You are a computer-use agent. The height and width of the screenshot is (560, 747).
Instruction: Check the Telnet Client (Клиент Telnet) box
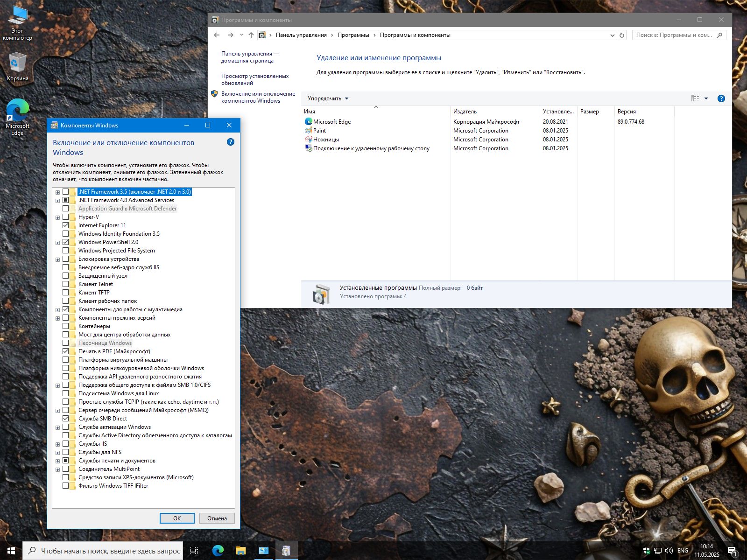click(x=66, y=284)
